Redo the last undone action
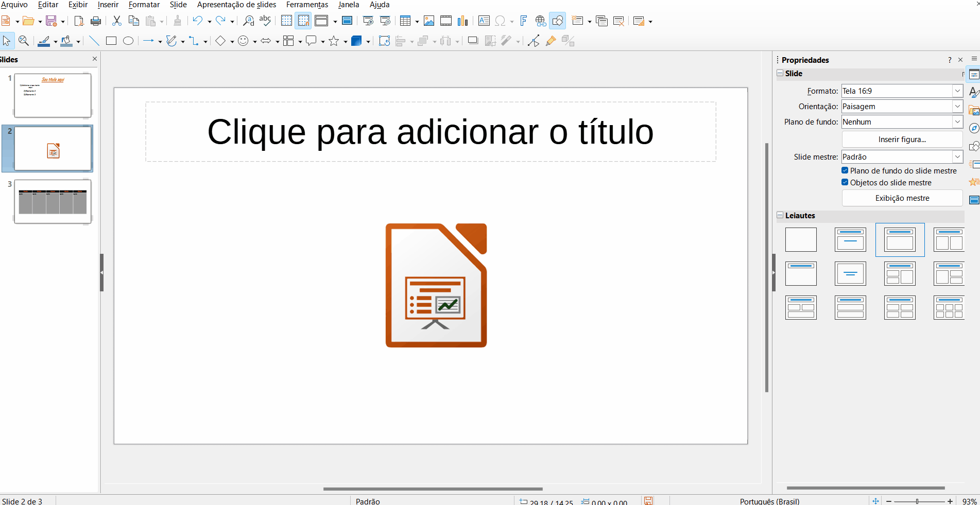This screenshot has height=505, width=980. (x=220, y=21)
